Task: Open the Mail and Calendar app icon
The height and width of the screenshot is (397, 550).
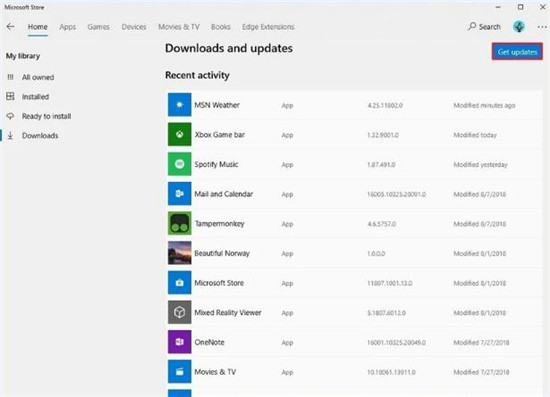Action: (180, 194)
